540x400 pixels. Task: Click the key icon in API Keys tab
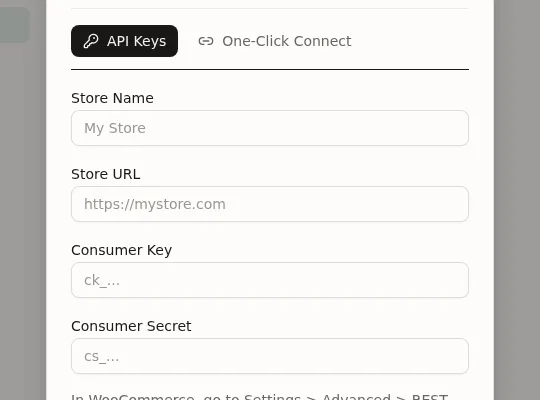coord(91,41)
